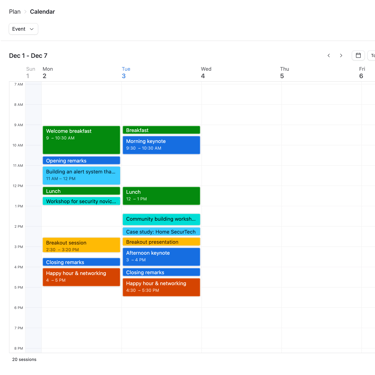Image resolution: width=375 pixels, height=375 pixels.
Task: Open Welcome breakfast event on Monday
Action: tap(81, 140)
